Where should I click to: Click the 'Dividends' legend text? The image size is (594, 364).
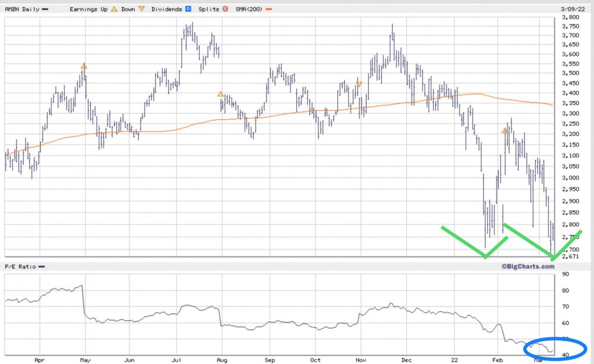coord(167,9)
